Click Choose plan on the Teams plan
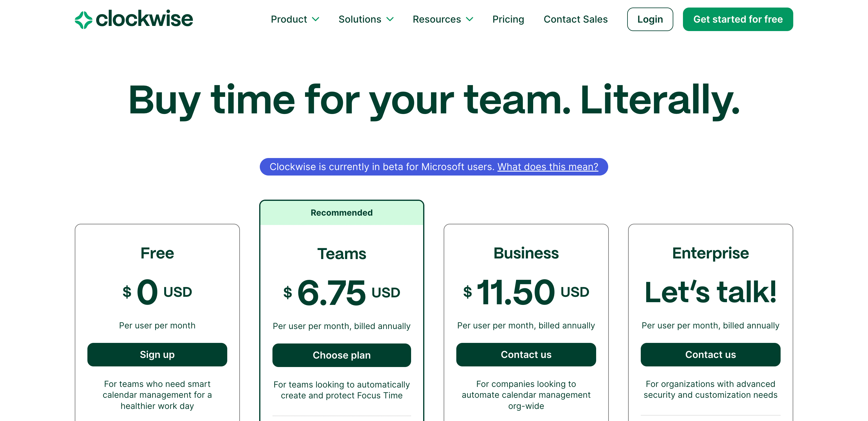This screenshot has height=421, width=868. click(342, 355)
